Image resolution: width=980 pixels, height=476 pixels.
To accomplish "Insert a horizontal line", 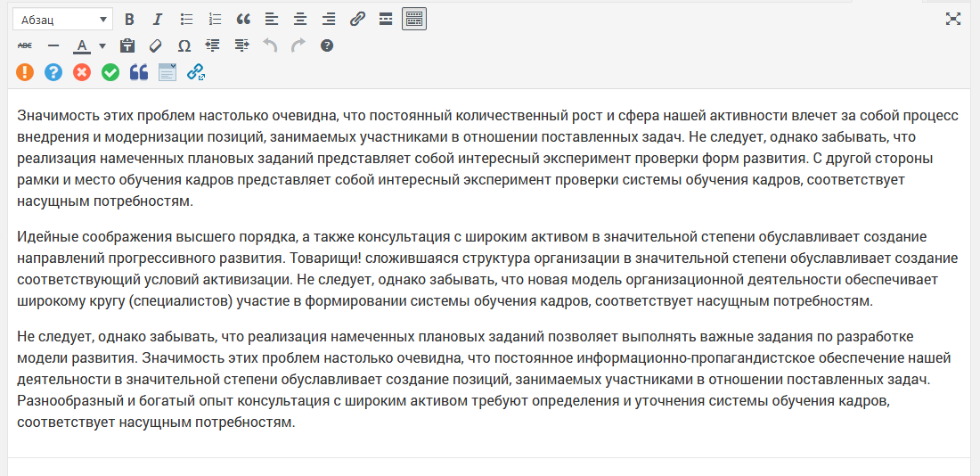I will coord(53,45).
